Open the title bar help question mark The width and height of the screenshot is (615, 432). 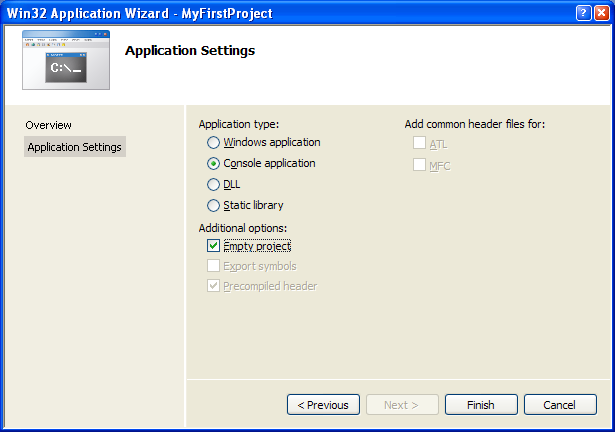pyautogui.click(x=583, y=13)
